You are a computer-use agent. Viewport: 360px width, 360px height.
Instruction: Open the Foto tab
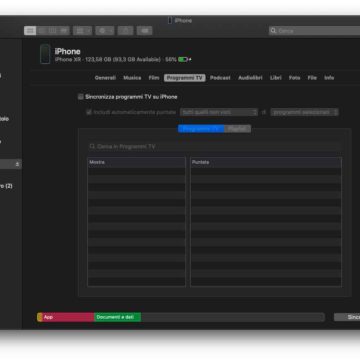click(x=295, y=78)
